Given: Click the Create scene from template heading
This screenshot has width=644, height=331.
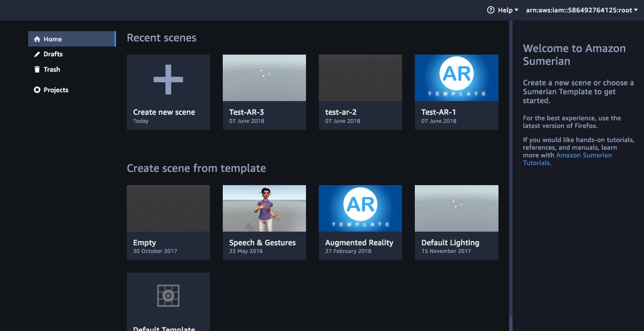Looking at the screenshot, I should tap(196, 168).
